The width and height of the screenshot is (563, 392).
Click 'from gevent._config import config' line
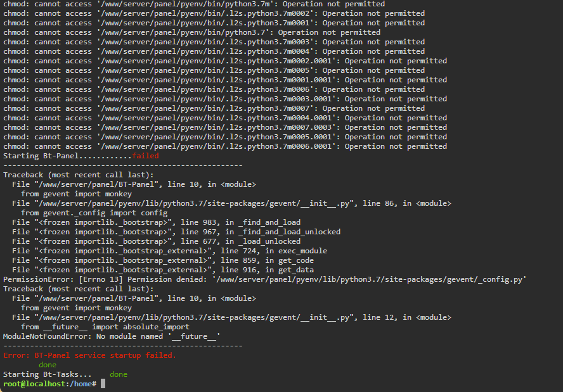pyautogui.click(x=94, y=213)
